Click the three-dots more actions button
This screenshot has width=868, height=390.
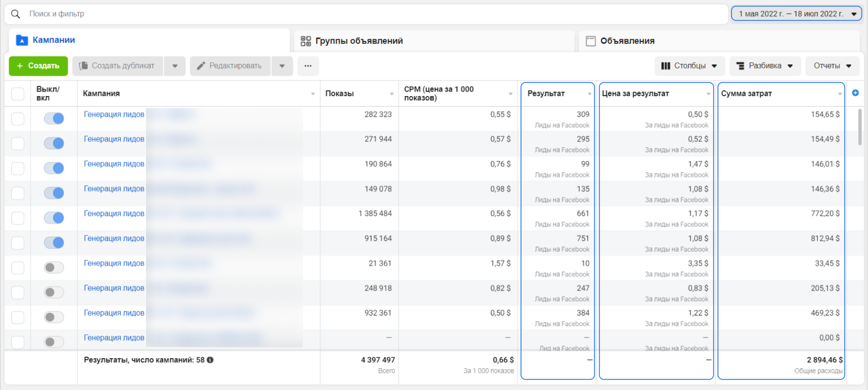point(308,66)
